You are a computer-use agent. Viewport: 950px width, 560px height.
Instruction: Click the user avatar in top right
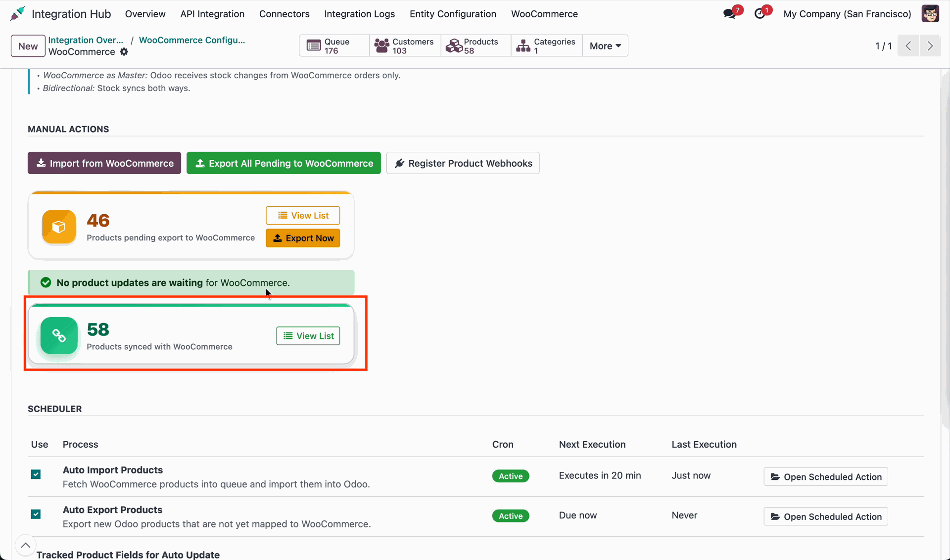tap(930, 14)
